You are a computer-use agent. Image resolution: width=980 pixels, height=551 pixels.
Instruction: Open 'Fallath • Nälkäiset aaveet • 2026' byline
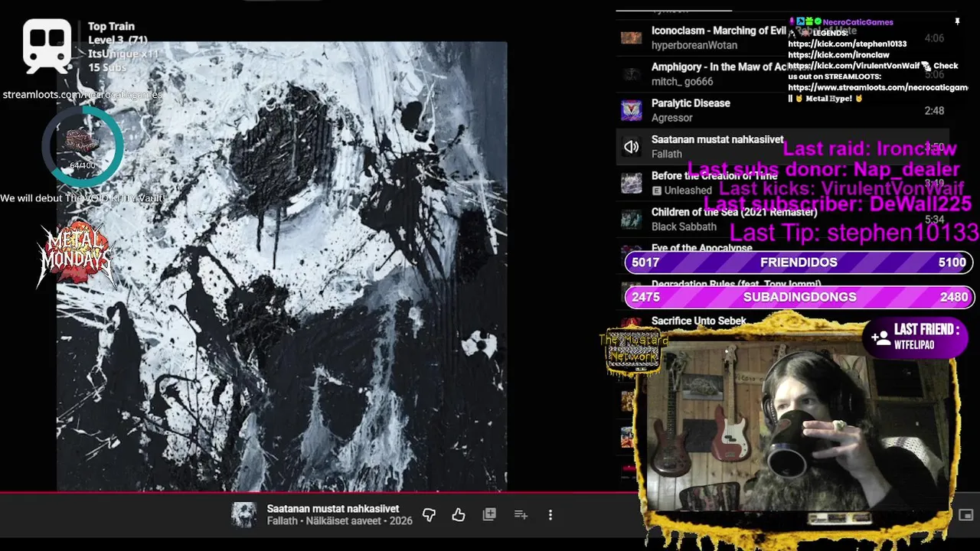339,521
